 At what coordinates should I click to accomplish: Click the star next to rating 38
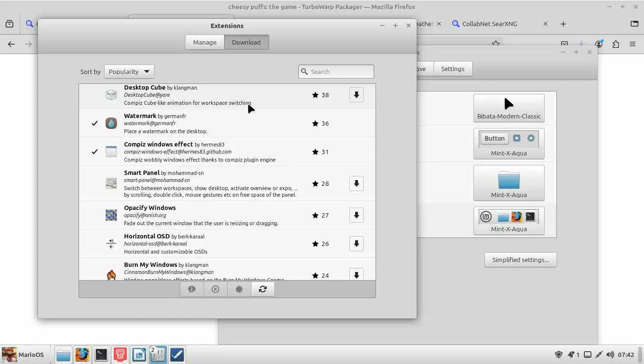(x=315, y=95)
